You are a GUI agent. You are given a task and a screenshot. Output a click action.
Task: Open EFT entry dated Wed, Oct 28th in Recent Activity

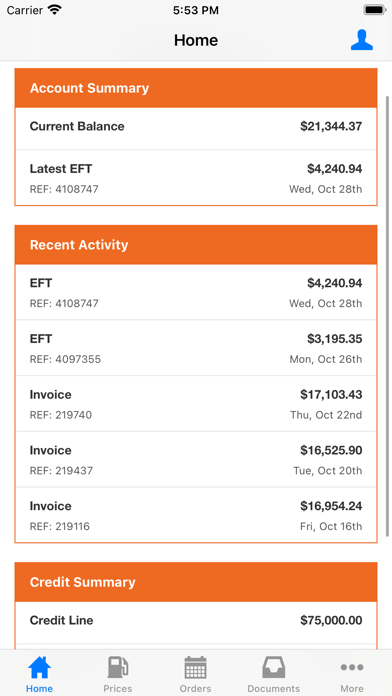click(x=196, y=292)
